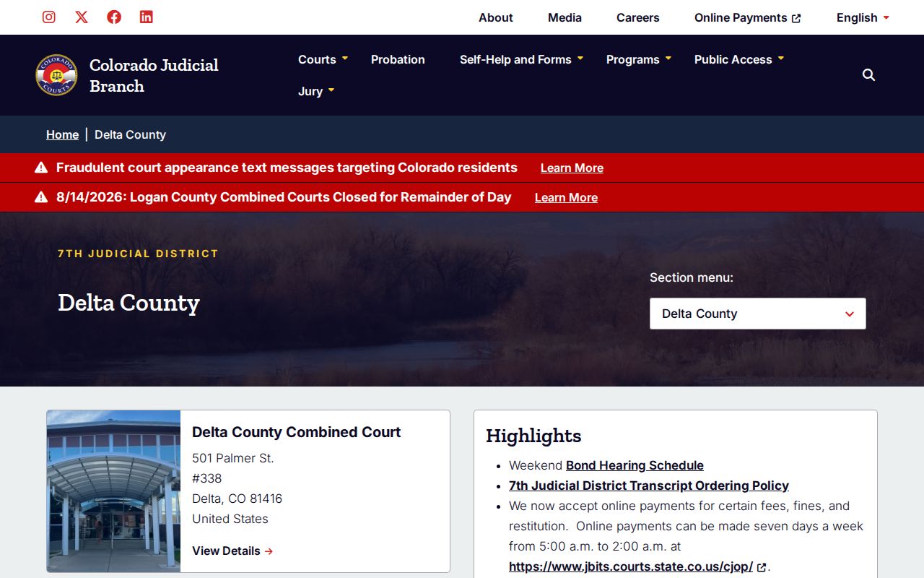
Task: Expand the Public Access menu
Action: (x=739, y=59)
